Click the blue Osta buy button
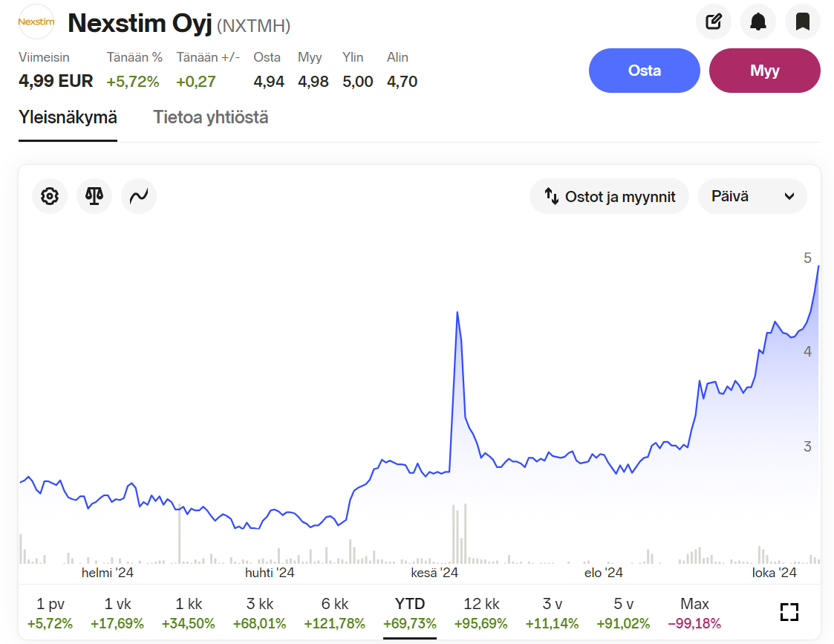This screenshot has width=834, height=644. (x=644, y=71)
